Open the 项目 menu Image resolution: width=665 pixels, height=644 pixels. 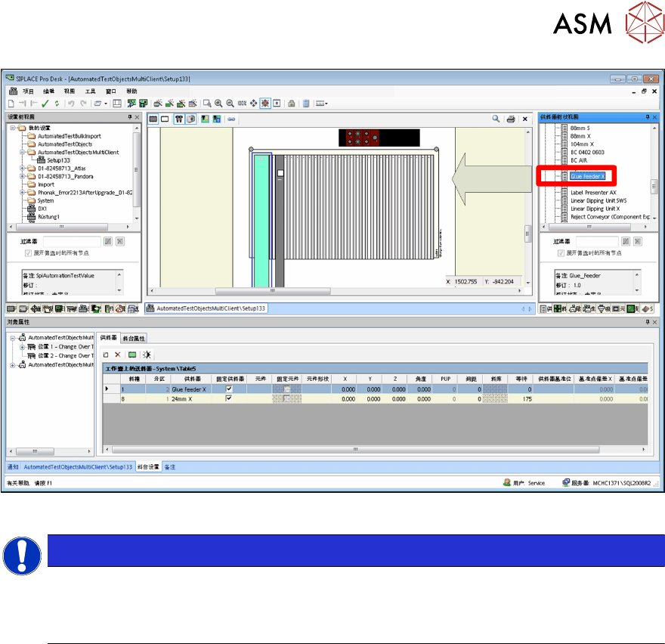pyautogui.click(x=28, y=91)
